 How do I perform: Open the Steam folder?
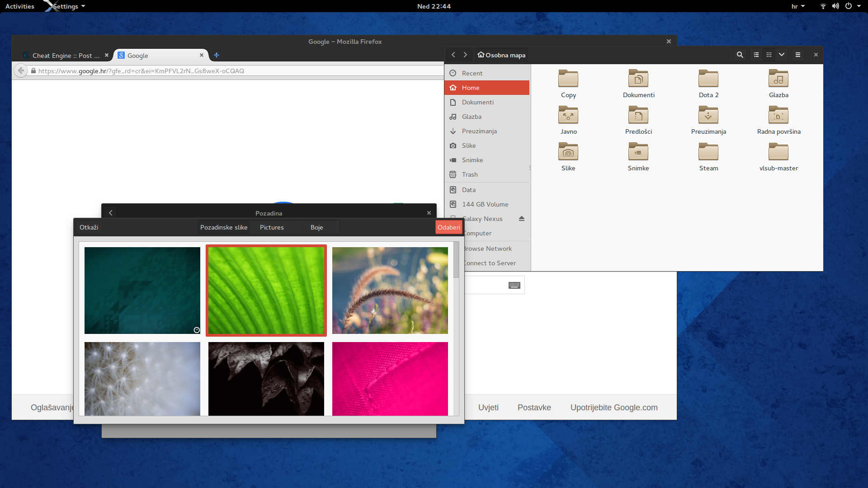click(708, 156)
